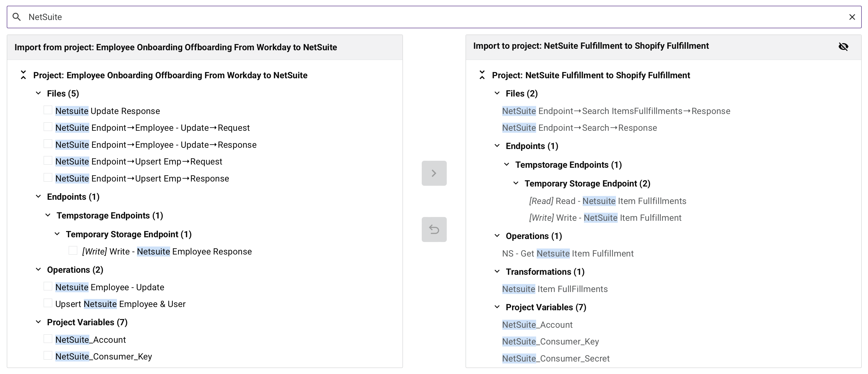
Task: Click into the NetSuite search field
Action: 404,17
